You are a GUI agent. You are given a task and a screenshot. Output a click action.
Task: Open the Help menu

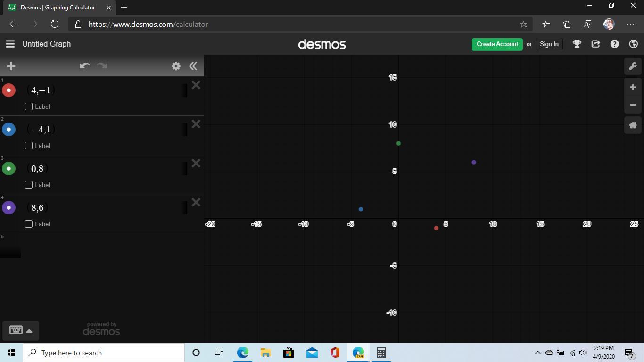pos(614,44)
